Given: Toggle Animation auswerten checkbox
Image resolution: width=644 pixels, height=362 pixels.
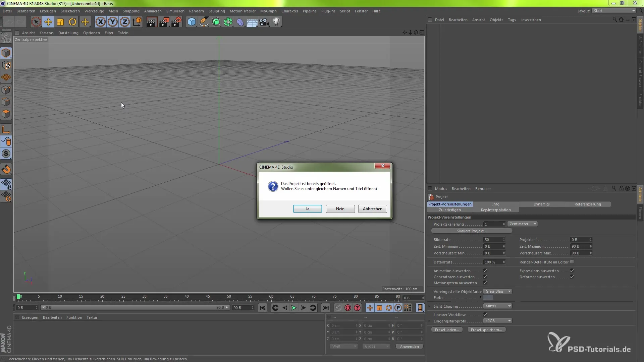Looking at the screenshot, I should pos(485,271).
